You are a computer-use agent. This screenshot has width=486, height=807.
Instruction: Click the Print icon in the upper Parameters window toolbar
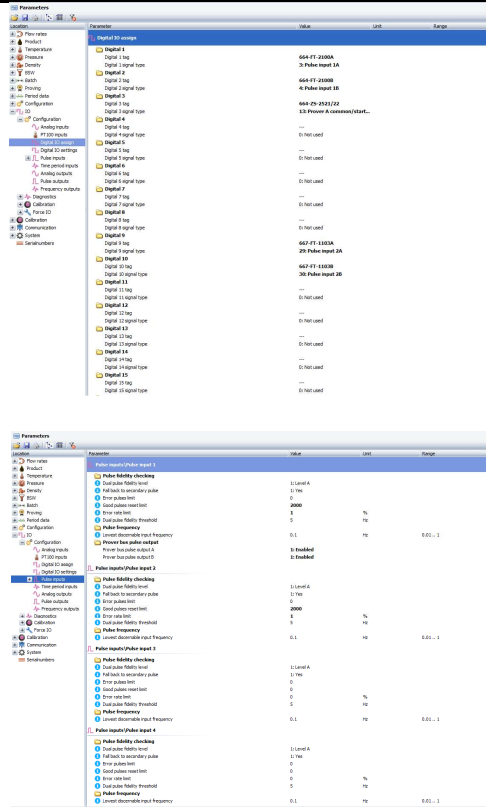pos(35,17)
